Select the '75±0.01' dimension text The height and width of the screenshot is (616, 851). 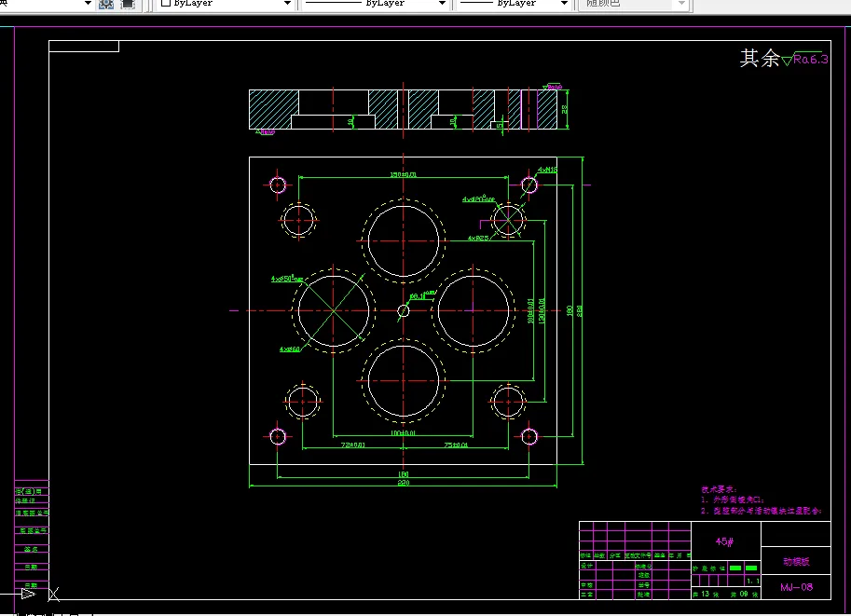point(456,445)
